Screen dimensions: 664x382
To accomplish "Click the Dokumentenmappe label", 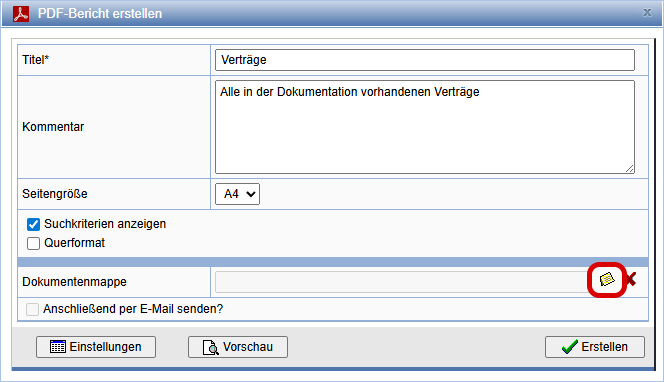I will 75,282.
